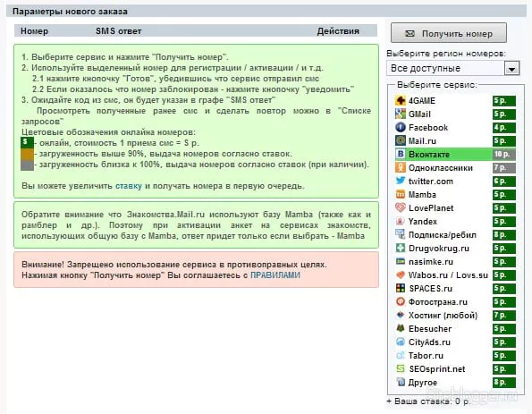Select the 4GAME service label
The image size is (532, 414).
click(422, 101)
